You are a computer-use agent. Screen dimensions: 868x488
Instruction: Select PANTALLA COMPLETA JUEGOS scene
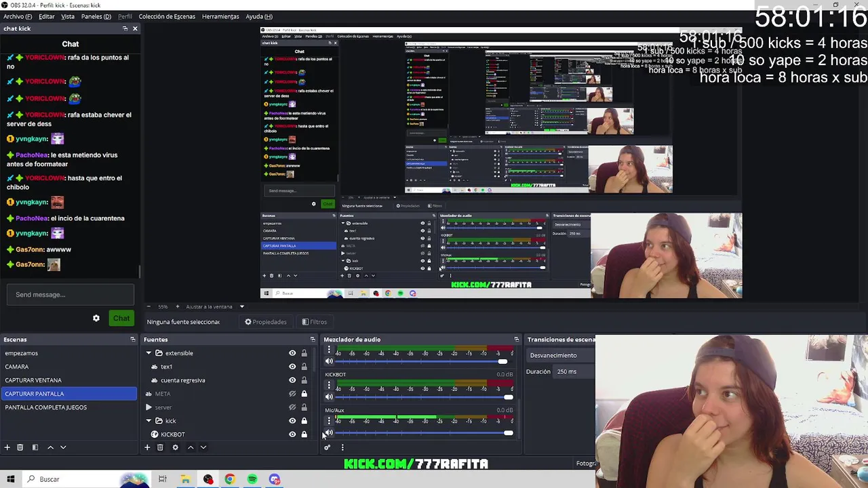click(x=69, y=407)
